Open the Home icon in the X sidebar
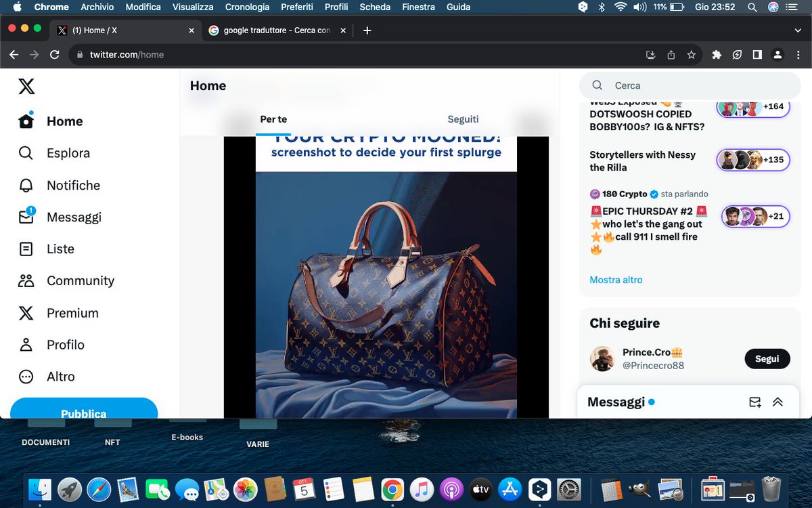This screenshot has height=508, width=812. coord(26,121)
